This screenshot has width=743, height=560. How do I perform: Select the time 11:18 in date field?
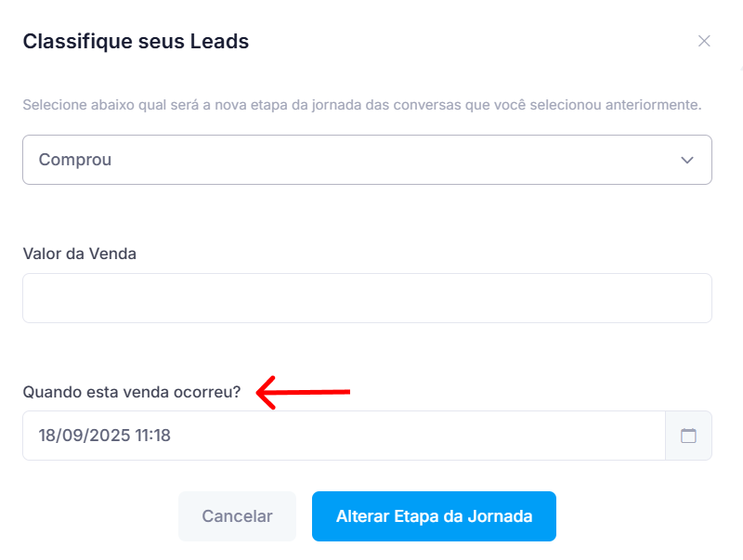click(x=151, y=436)
